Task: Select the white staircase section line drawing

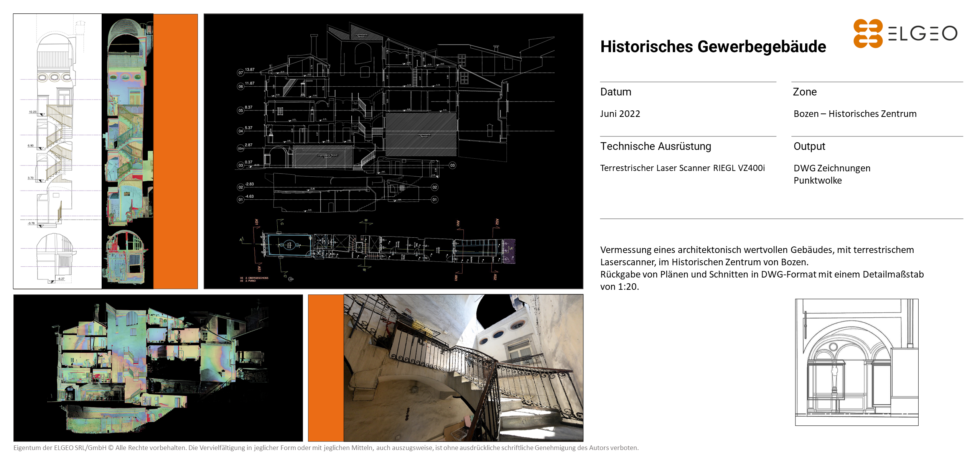Action: coord(58,151)
